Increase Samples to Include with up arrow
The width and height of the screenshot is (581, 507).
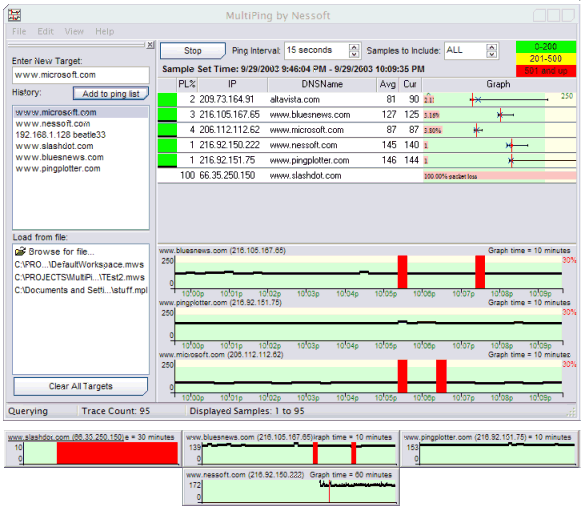tap(492, 47)
